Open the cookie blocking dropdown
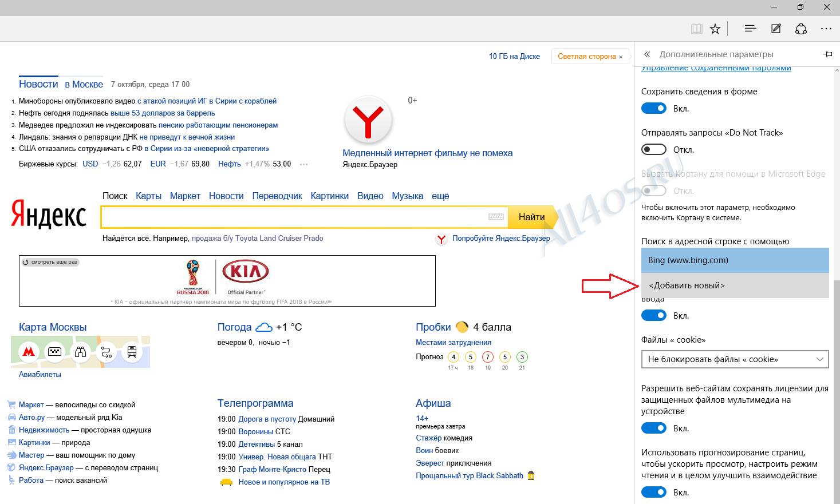 (x=735, y=359)
